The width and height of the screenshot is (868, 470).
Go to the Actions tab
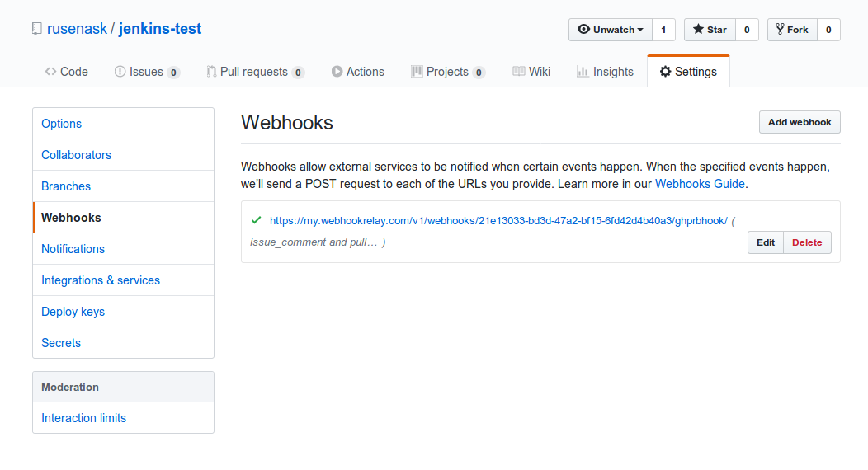tap(357, 72)
